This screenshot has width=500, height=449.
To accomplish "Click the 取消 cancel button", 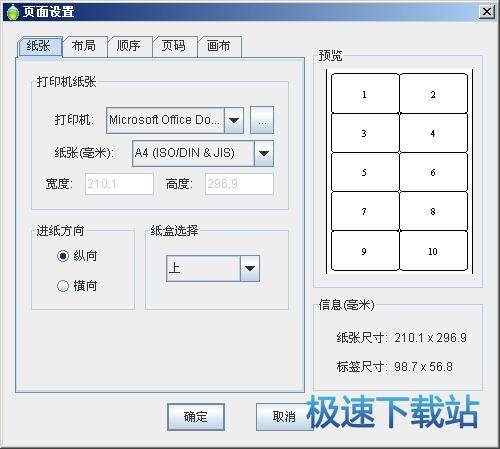I will coord(284,417).
